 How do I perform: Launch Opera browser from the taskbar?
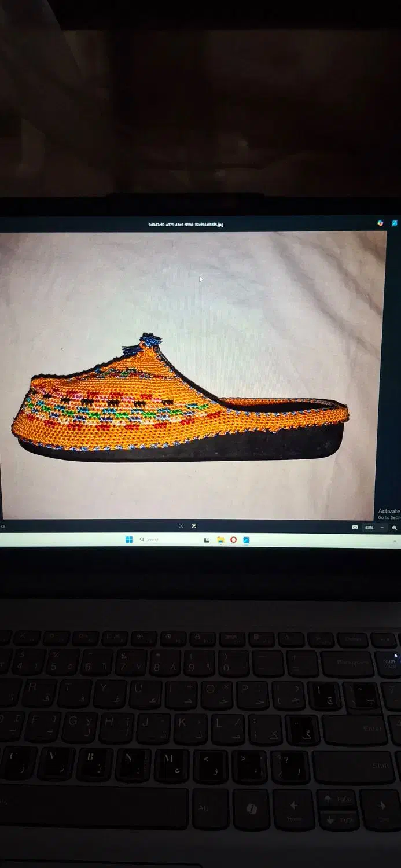coord(233,540)
